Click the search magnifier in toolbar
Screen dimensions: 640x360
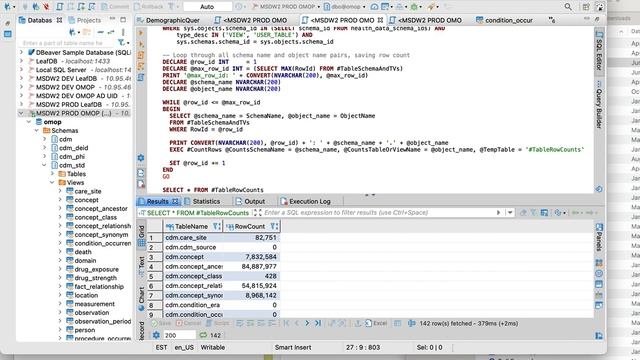(x=568, y=7)
